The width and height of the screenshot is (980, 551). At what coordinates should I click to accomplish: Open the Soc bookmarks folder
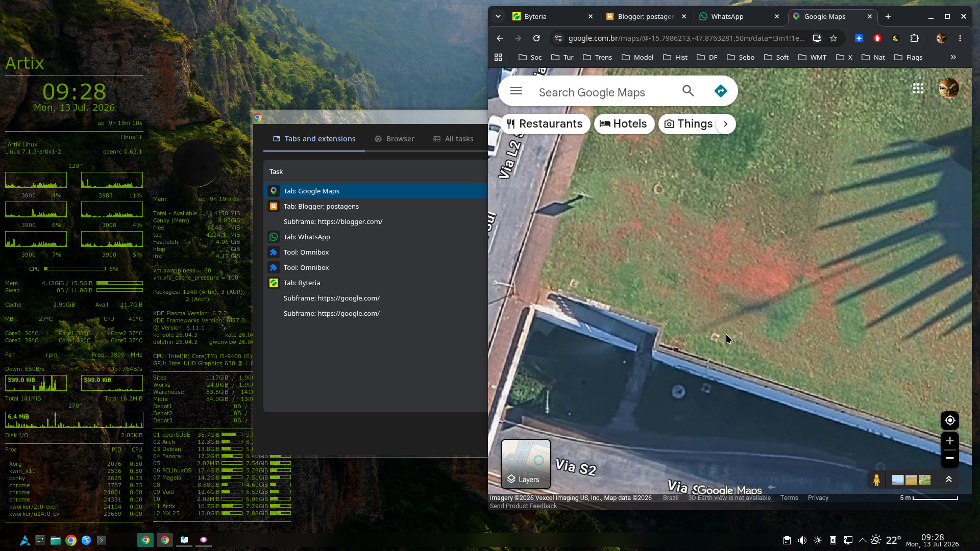(530, 57)
